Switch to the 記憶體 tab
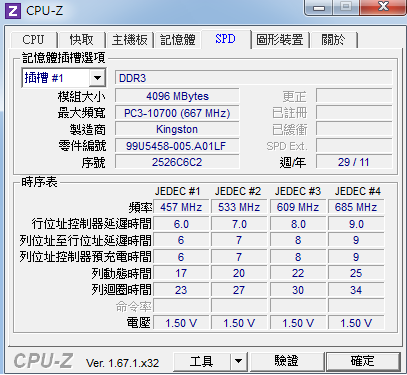This screenshot has width=407, height=375. [x=177, y=40]
